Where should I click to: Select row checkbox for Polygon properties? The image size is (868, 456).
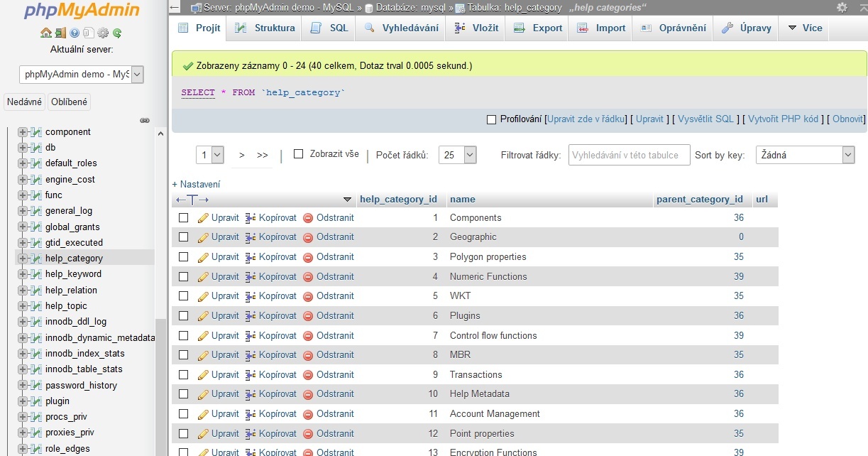pyautogui.click(x=184, y=256)
